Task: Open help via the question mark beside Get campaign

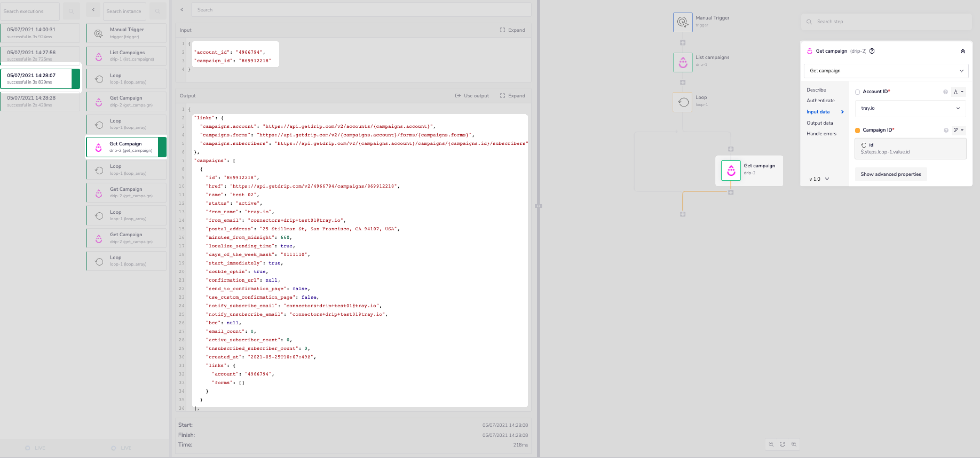Action: click(x=872, y=51)
